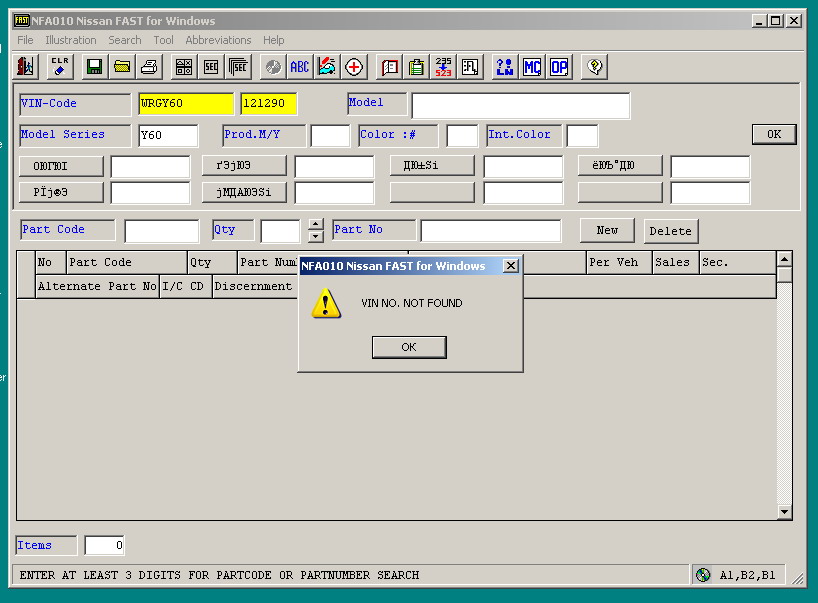Click the single SEC section icon
Viewport: 818px width, 603px height.
coord(211,67)
